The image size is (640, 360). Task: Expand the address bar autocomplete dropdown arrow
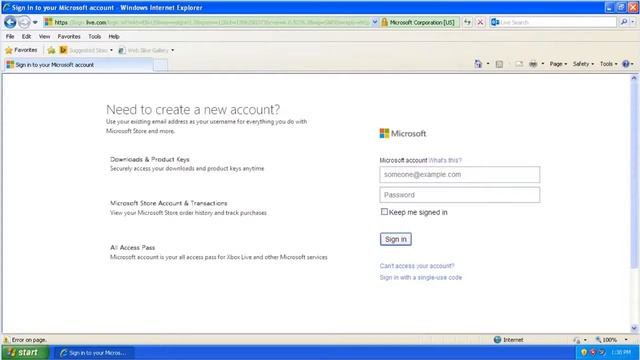(374, 22)
